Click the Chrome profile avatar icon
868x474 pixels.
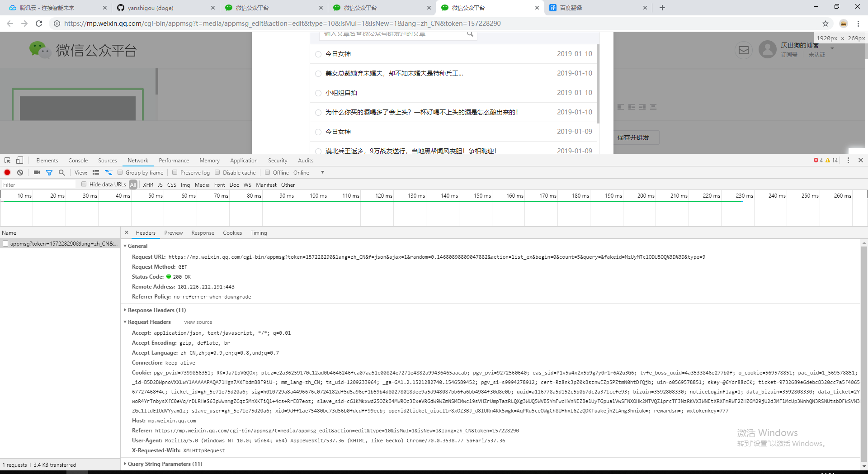tap(844, 24)
